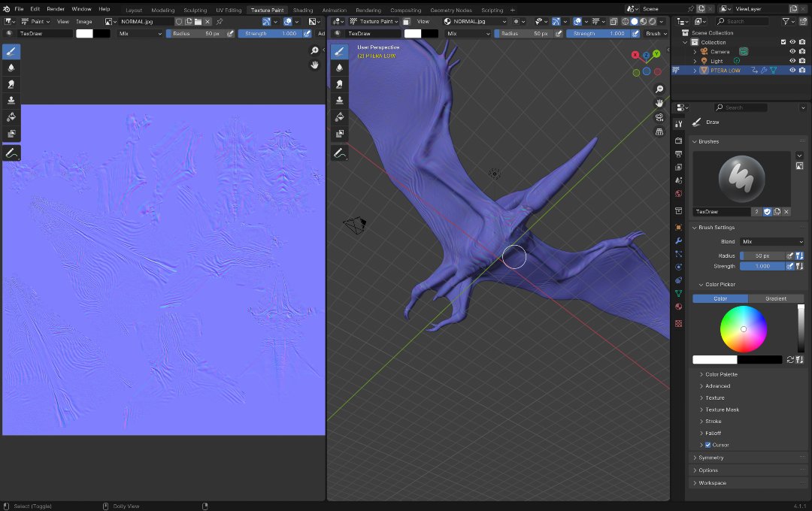The width and height of the screenshot is (812, 511).
Task: Open the Output properties tab
Action: [678, 154]
